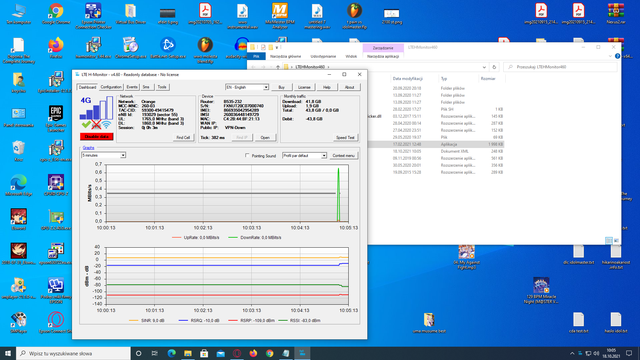Screen dimensions: 640x360
Task: Switch to the Configuration tab
Action: pyautogui.click(x=111, y=87)
